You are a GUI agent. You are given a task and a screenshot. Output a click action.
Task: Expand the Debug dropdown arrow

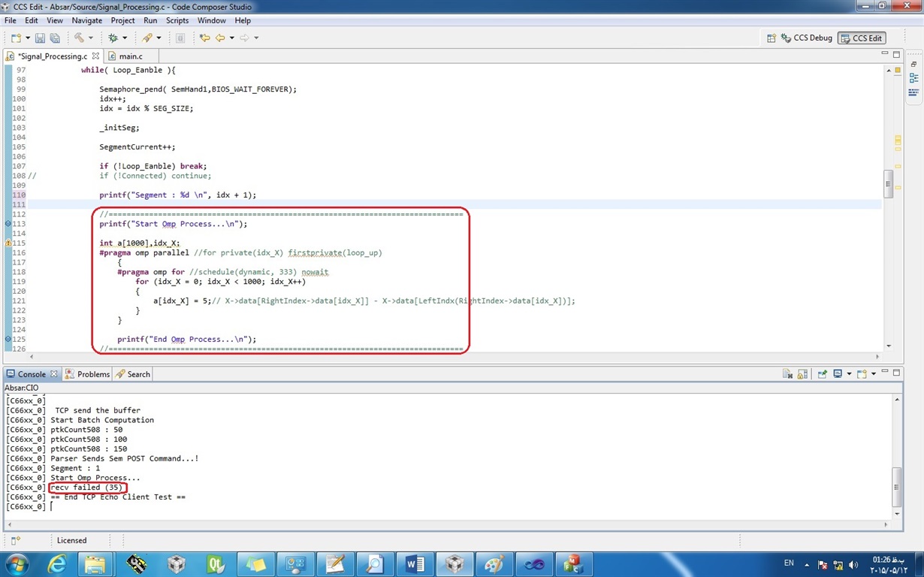125,38
